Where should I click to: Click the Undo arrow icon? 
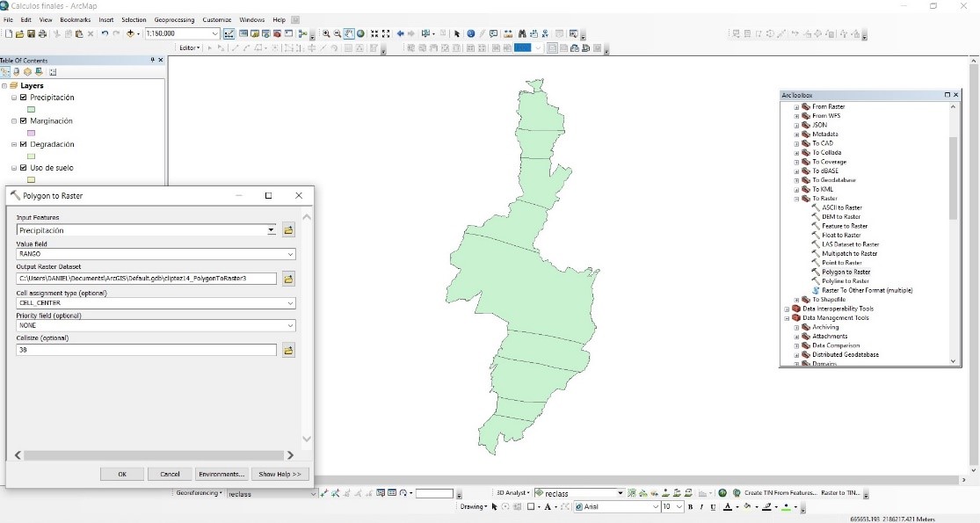pos(105,33)
